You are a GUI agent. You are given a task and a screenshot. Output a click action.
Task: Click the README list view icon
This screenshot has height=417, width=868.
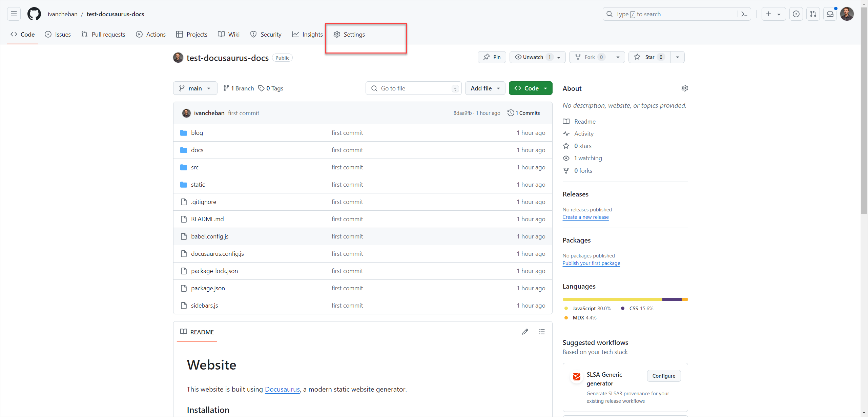point(541,332)
